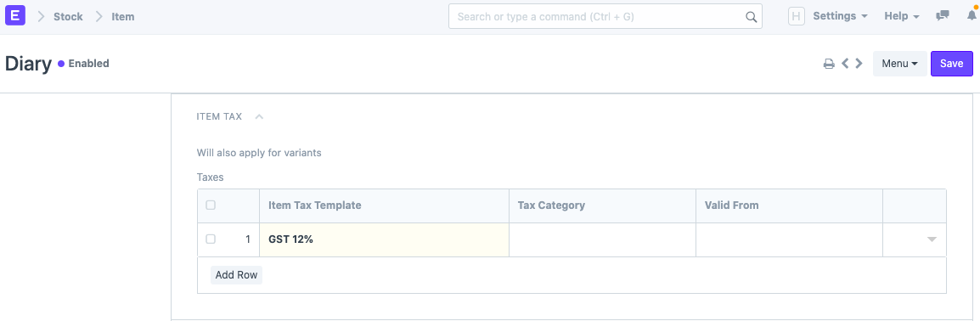Click Add Row in Taxes table

point(236,275)
